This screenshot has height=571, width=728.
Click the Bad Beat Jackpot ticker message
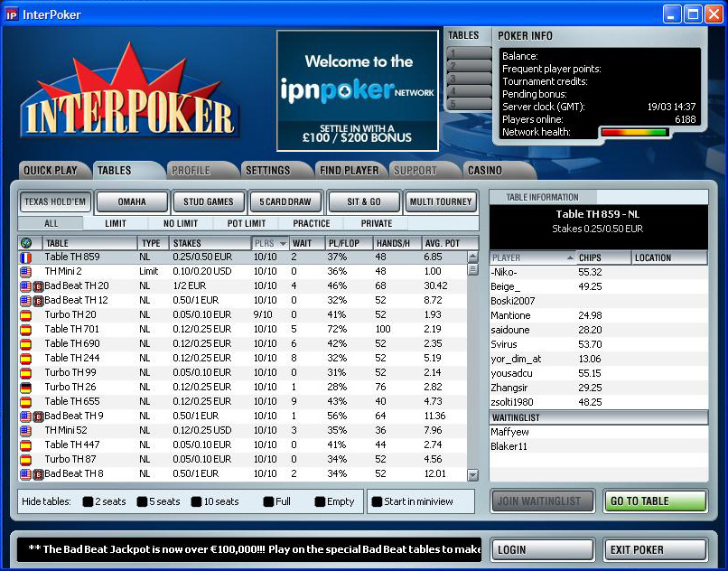point(249,549)
